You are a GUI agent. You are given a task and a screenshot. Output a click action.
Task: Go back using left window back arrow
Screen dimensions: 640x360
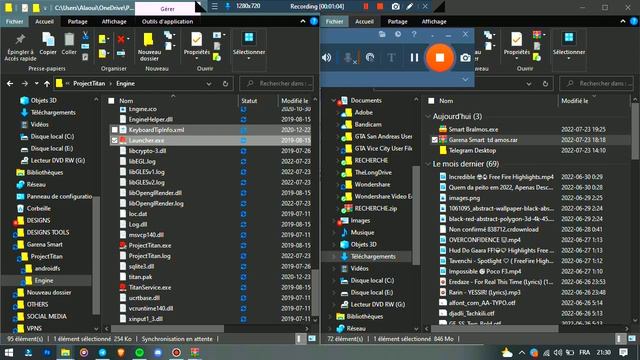click(10, 83)
